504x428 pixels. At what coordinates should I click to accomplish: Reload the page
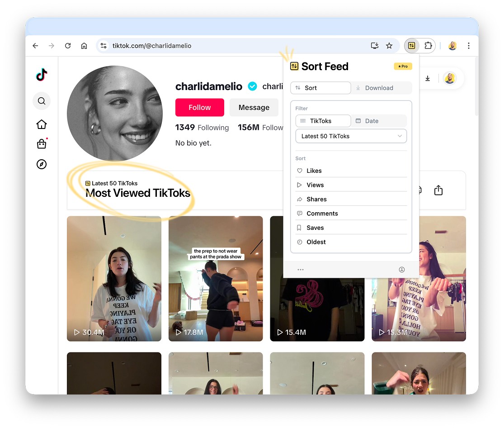(68, 46)
